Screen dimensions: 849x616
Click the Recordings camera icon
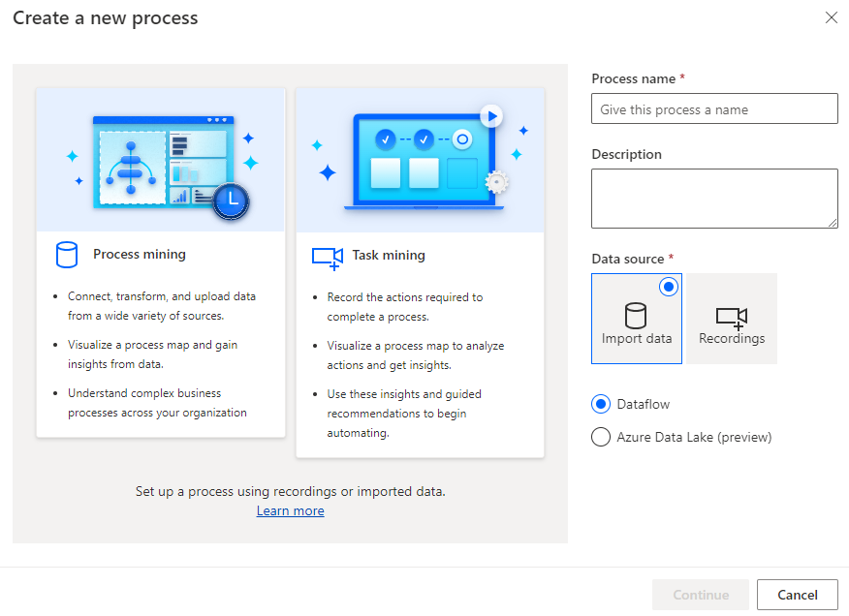coord(732,317)
